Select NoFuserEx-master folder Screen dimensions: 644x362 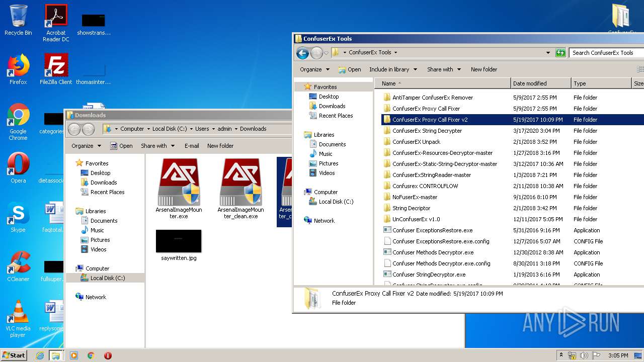coord(415,197)
